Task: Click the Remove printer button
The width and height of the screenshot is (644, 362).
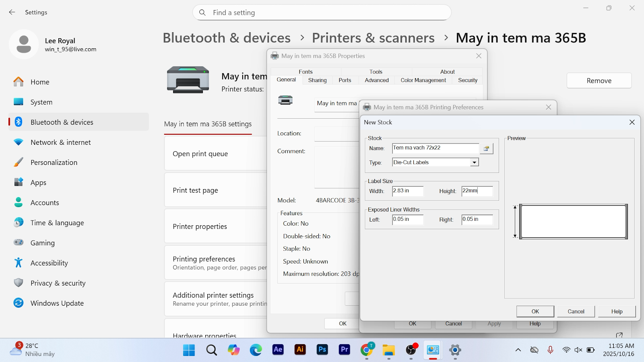Action: point(599,81)
